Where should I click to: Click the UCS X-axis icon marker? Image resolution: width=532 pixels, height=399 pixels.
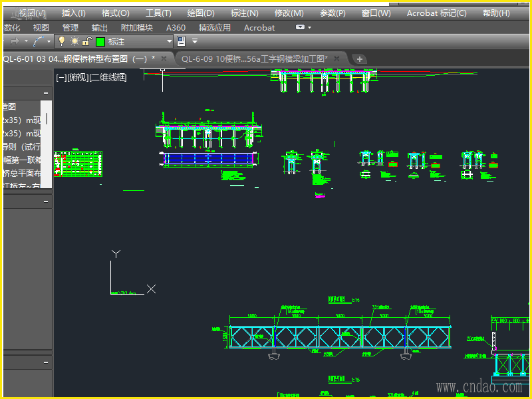click(152, 289)
